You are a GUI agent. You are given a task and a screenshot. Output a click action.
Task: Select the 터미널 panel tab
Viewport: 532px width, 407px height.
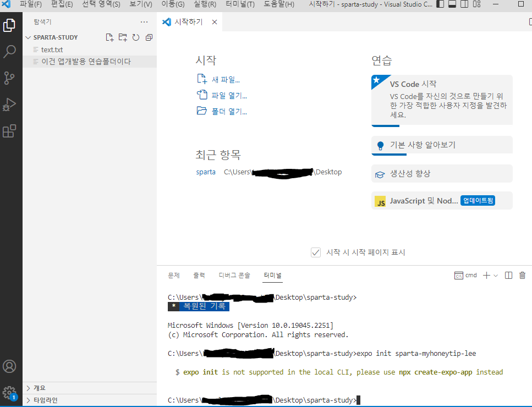tap(273, 276)
